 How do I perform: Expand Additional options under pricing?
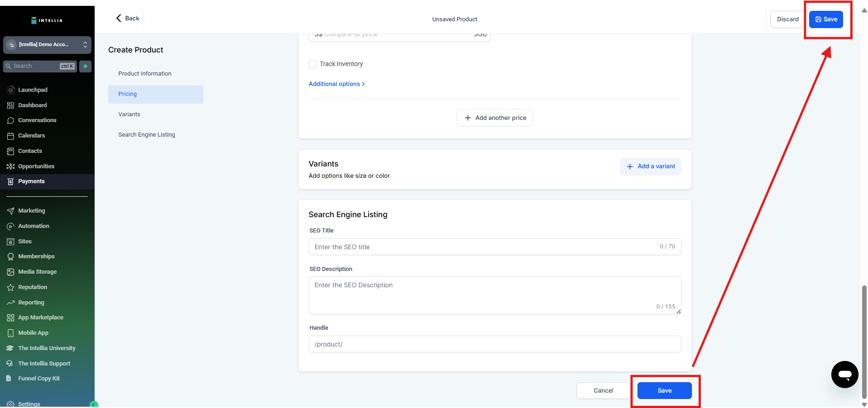click(336, 84)
